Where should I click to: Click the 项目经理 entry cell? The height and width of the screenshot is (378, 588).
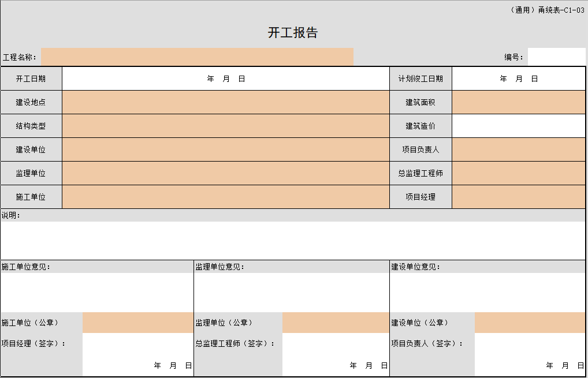518,197
